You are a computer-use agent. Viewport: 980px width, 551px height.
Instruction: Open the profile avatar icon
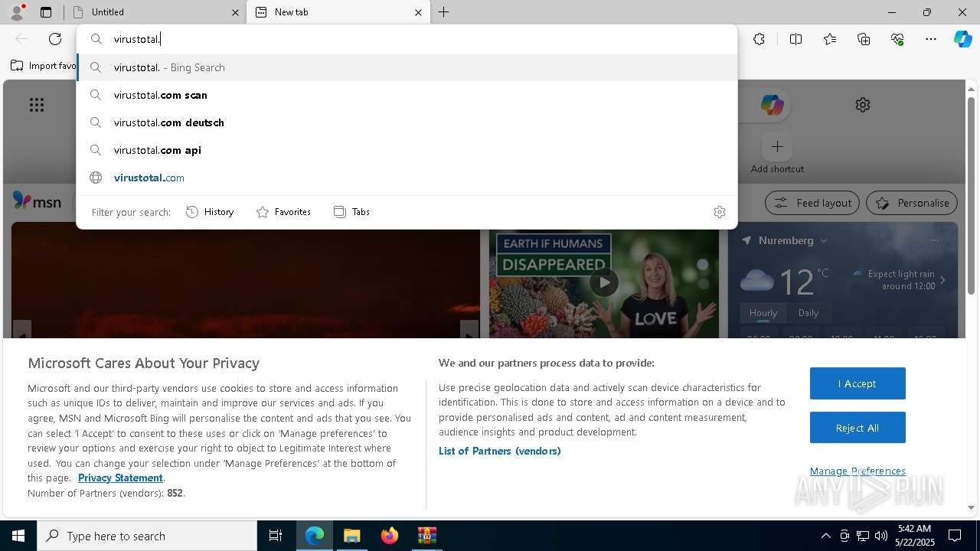coord(17,12)
